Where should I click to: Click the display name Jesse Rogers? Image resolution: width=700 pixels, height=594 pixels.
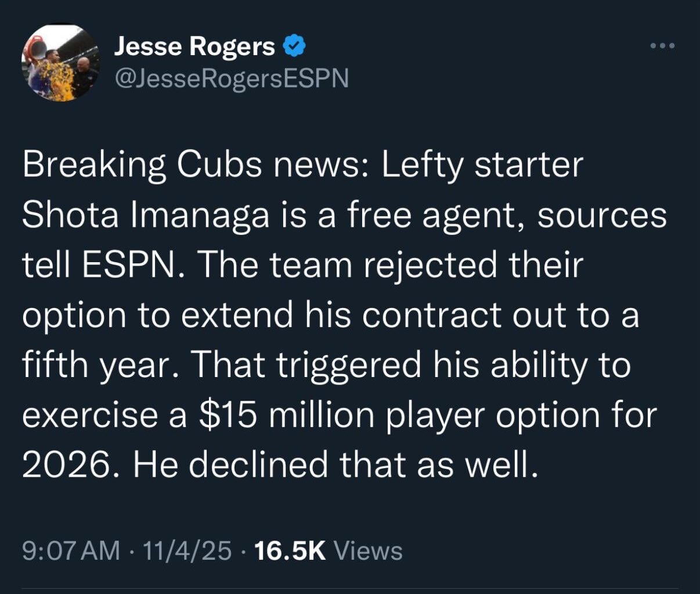click(194, 46)
